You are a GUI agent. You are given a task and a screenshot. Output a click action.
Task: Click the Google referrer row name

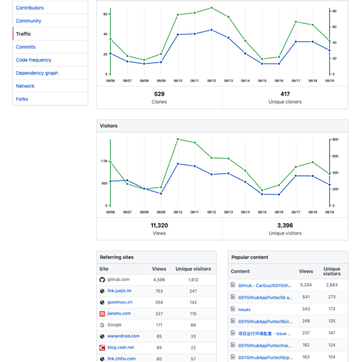[114, 325]
